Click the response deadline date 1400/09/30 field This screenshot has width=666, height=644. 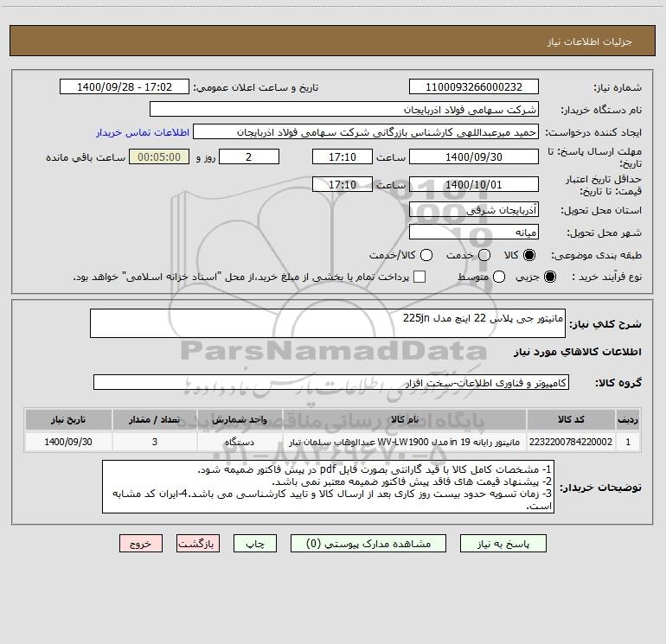pyautogui.click(x=474, y=156)
